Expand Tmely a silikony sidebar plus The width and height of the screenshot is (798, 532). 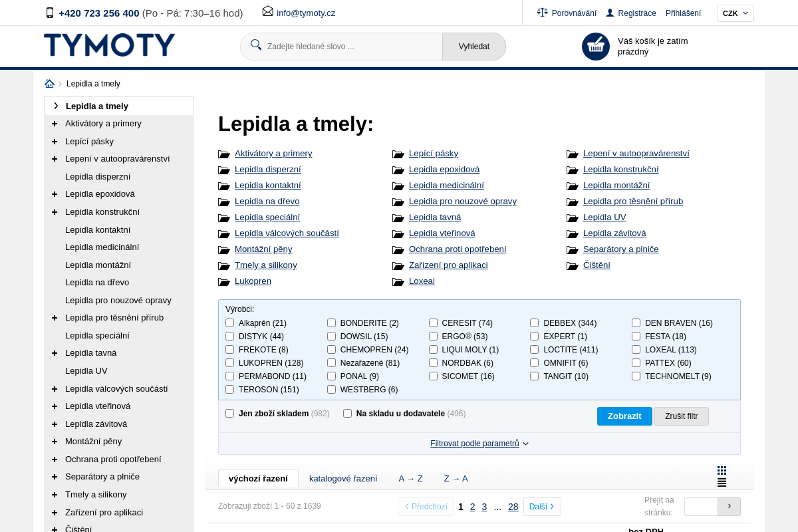click(x=55, y=495)
